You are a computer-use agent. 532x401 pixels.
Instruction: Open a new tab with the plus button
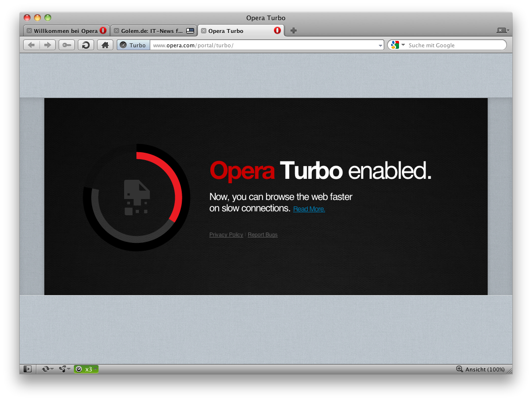click(x=293, y=30)
